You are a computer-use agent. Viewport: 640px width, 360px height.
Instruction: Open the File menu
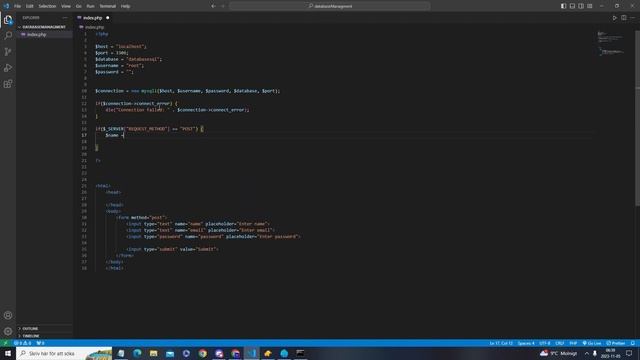point(18,6)
